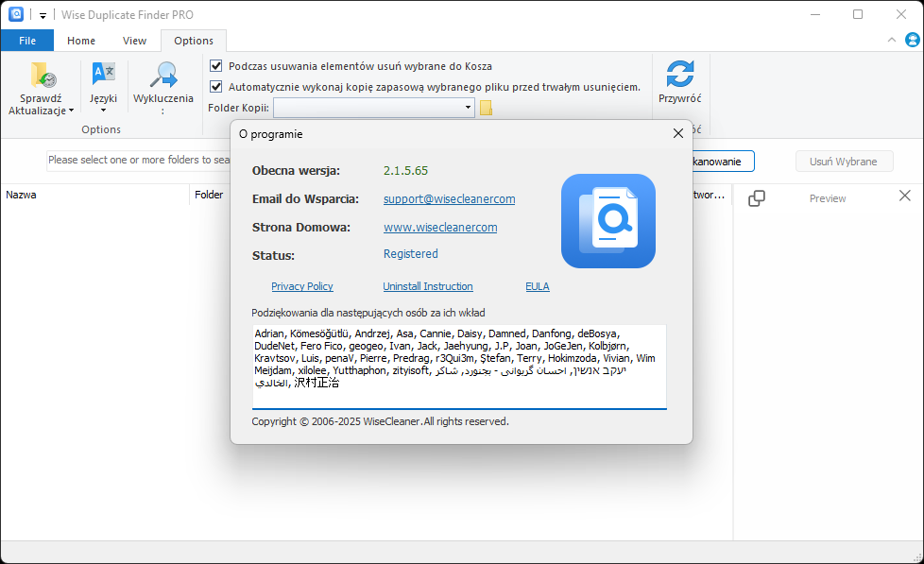Click the Obecna wersja label
This screenshot has height=564, width=924.
pyautogui.click(x=296, y=171)
